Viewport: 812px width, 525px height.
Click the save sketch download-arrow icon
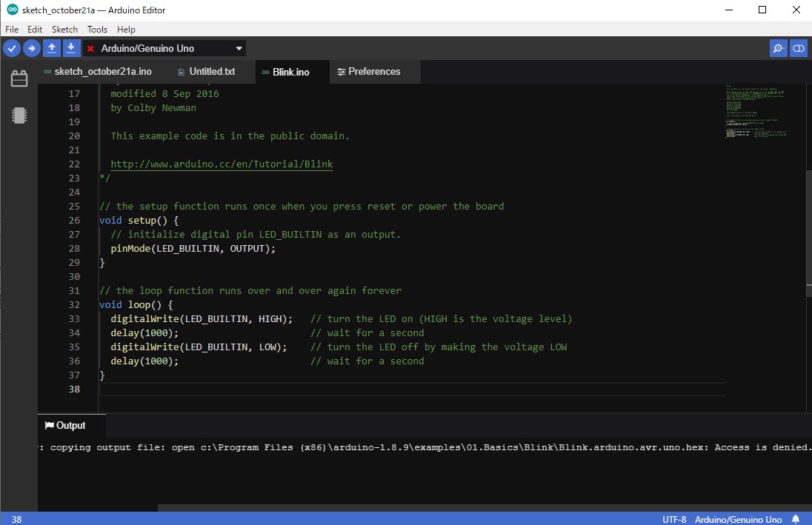[71, 48]
